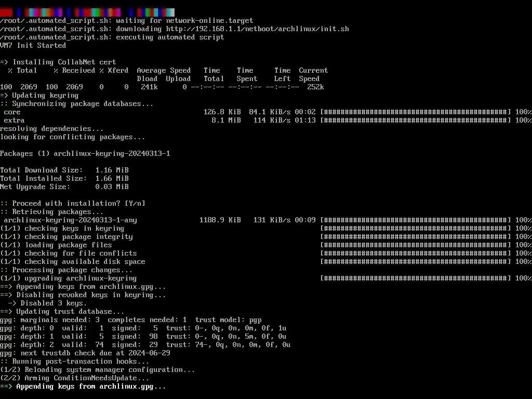Viewport: 532px width, 399px height.
Task: Click the core database progress bar
Action: (416, 112)
